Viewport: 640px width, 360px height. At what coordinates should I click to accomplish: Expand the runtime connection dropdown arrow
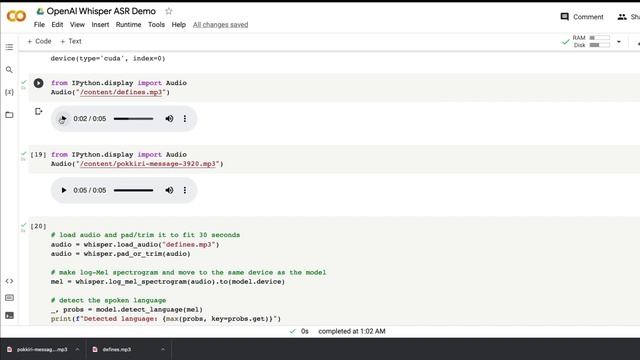pyautogui.click(x=619, y=42)
